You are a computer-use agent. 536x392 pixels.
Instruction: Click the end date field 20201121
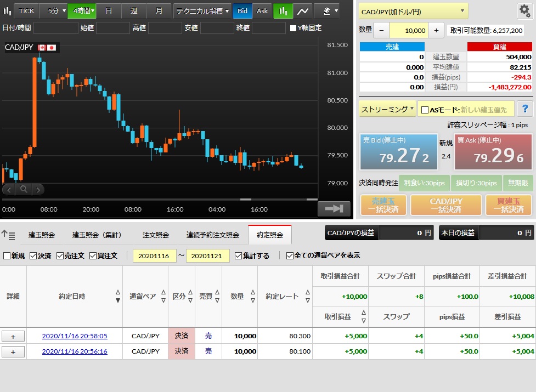pyautogui.click(x=207, y=255)
